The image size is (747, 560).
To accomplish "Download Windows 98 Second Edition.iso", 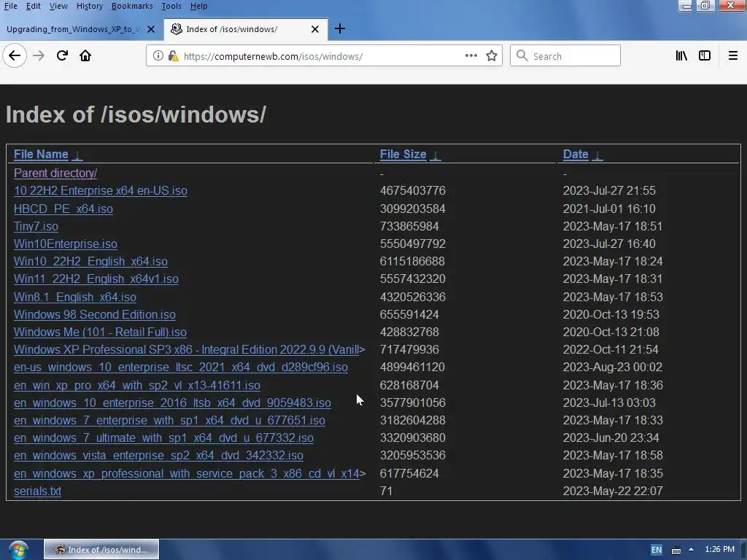I will pyautogui.click(x=95, y=315).
